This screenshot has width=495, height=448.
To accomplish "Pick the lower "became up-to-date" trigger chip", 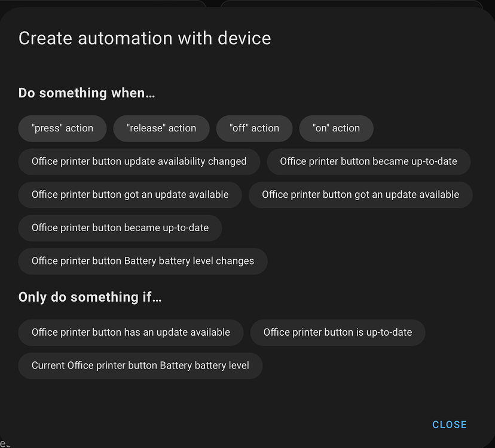I will [120, 228].
